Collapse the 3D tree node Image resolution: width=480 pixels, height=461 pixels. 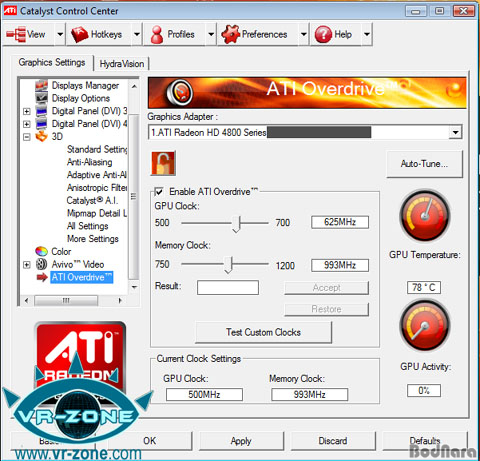tap(27, 137)
